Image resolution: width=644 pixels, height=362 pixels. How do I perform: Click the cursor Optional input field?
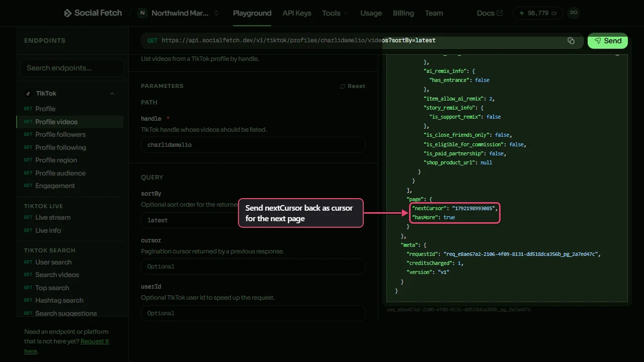(253, 266)
